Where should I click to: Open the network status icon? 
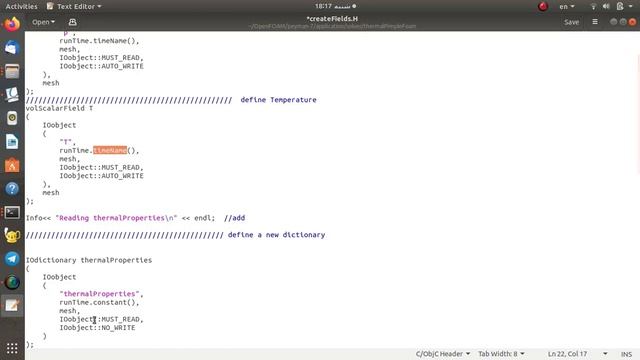[x=593, y=7]
